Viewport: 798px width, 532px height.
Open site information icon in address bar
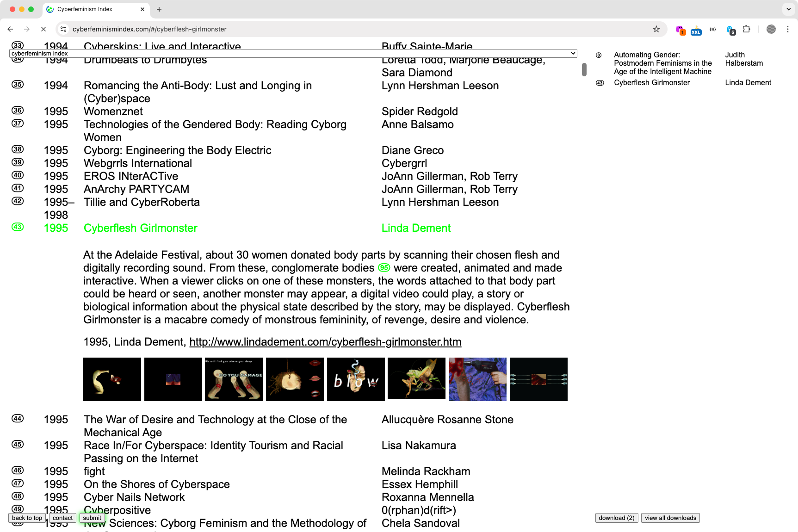63,29
